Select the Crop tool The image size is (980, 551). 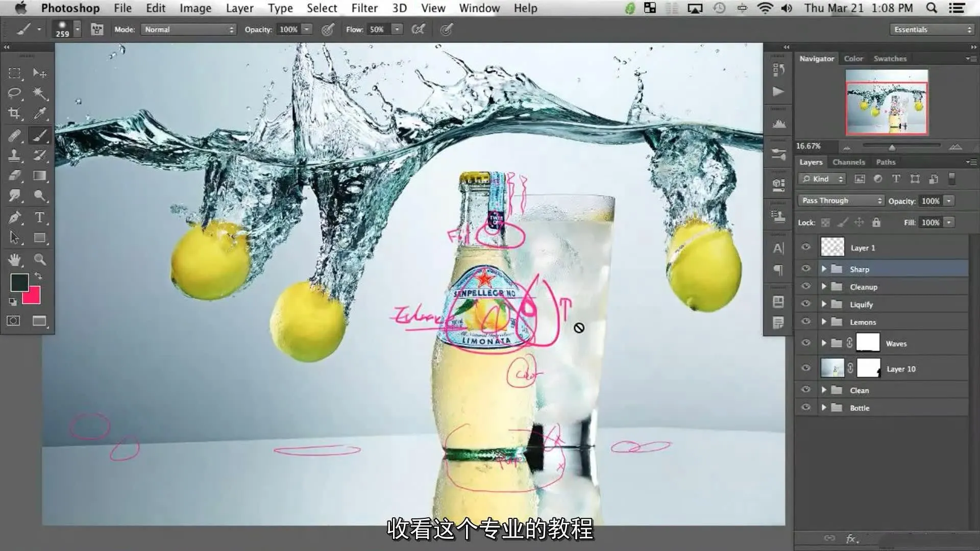coord(15,114)
